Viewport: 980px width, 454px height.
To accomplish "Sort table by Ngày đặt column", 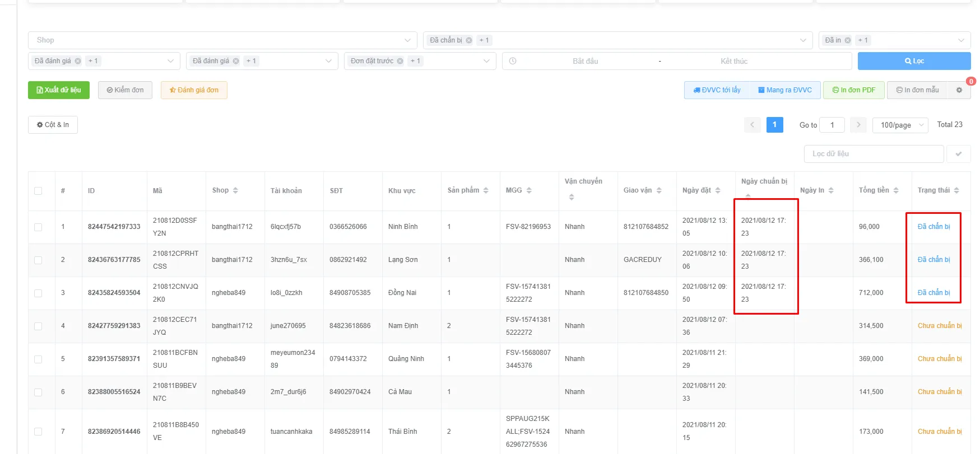I will [x=718, y=190].
